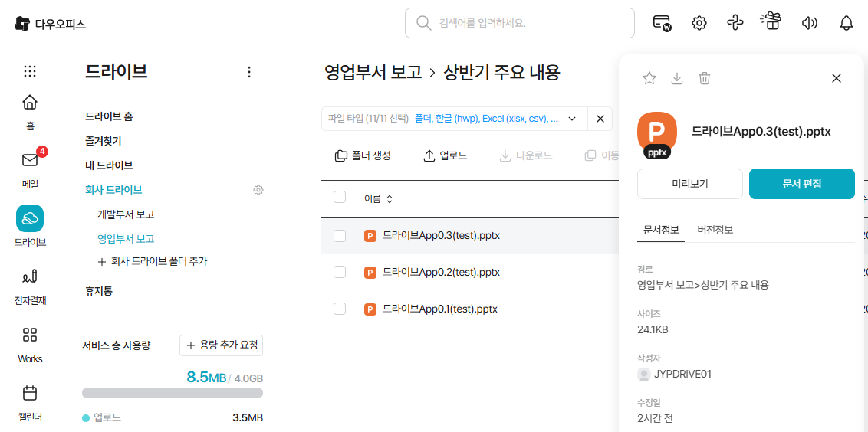Screen dimensions: 868x432
Task: Expand the file type filter dropdown
Action: coord(572,119)
